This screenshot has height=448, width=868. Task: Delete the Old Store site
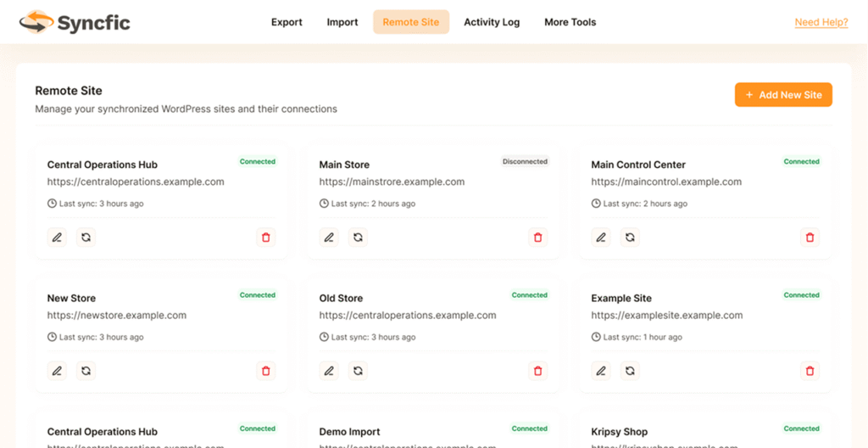tap(537, 371)
